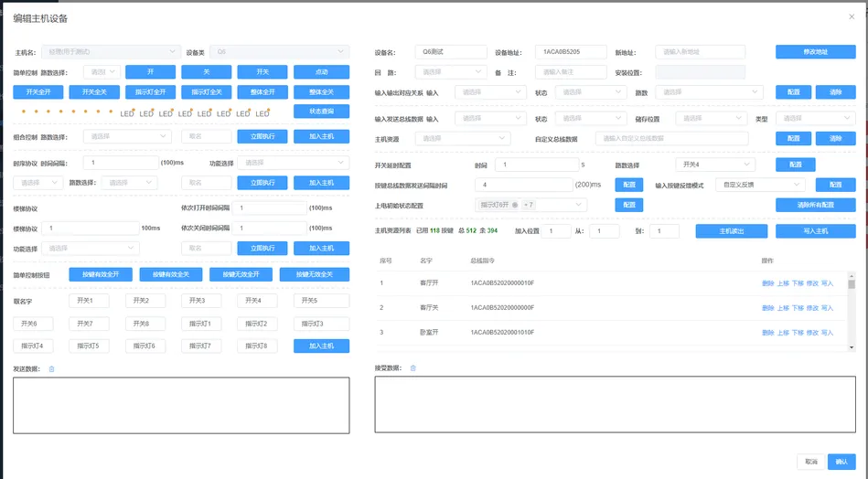Click the 清除所有配置 button
The image size is (868, 479).
tap(816, 205)
